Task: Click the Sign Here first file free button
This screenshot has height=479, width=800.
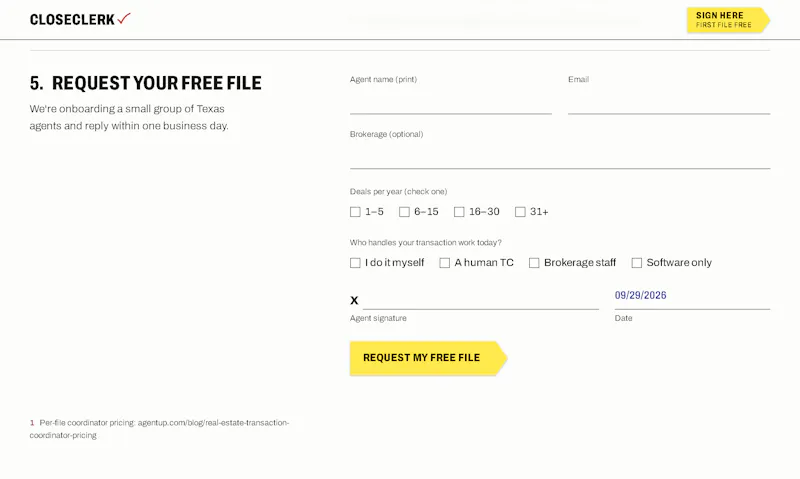Action: pos(728,20)
